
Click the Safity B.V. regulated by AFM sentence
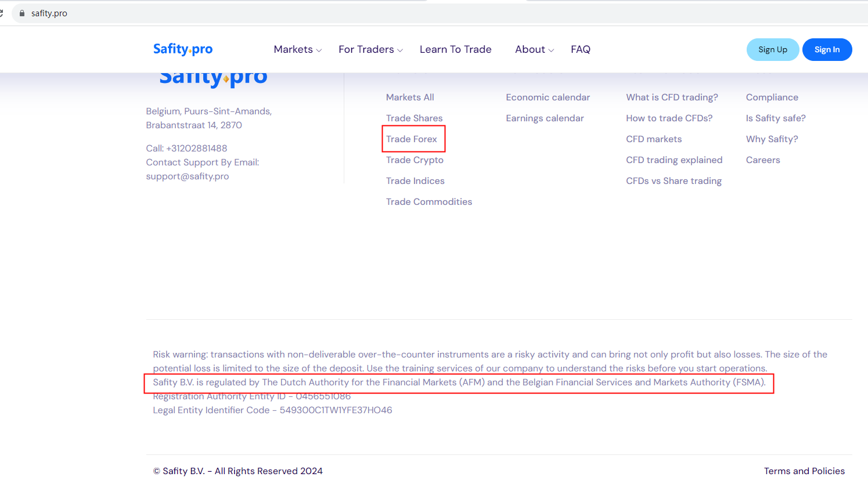[459, 382]
